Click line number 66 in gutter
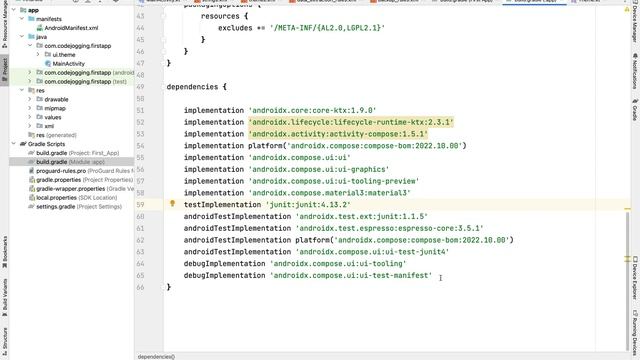The height and width of the screenshot is (360, 640). pyautogui.click(x=140, y=287)
